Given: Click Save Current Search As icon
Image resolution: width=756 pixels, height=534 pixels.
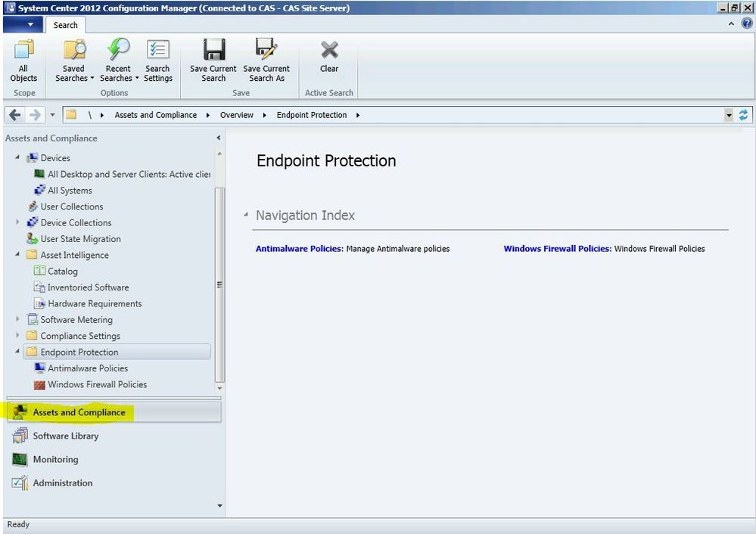Looking at the screenshot, I should pos(266,50).
